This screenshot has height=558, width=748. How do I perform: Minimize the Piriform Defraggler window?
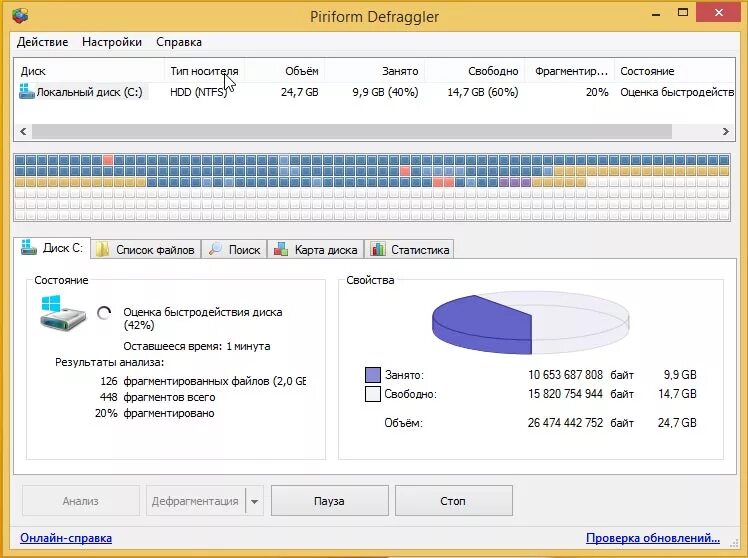tap(656, 14)
